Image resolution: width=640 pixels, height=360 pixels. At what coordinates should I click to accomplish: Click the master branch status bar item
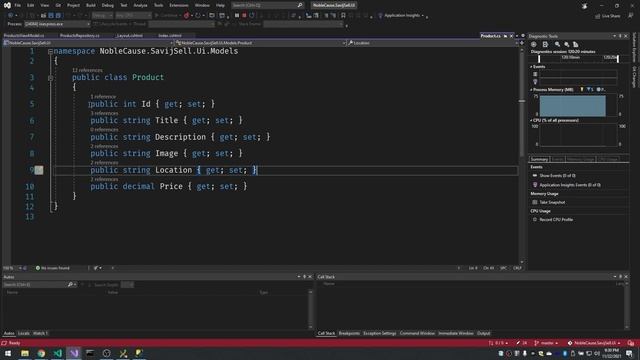[x=546, y=343]
